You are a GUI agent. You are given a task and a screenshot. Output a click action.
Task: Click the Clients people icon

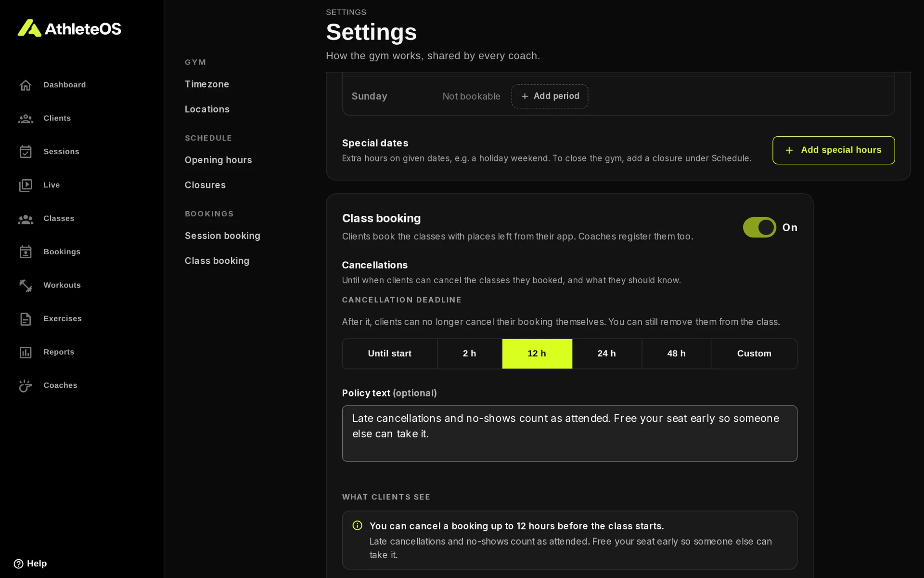pos(26,118)
